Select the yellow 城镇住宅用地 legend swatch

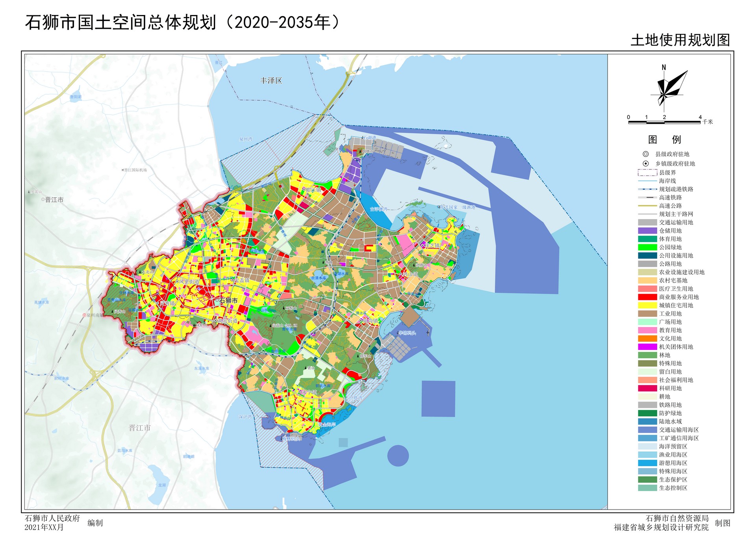point(647,305)
